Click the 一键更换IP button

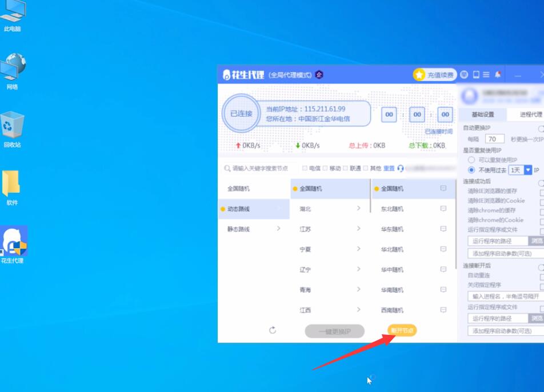334,331
